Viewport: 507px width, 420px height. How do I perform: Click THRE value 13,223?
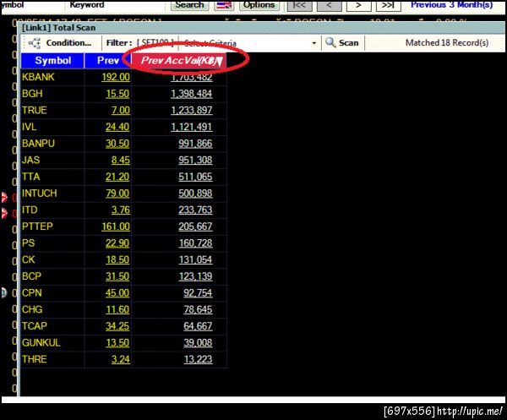[x=198, y=359]
